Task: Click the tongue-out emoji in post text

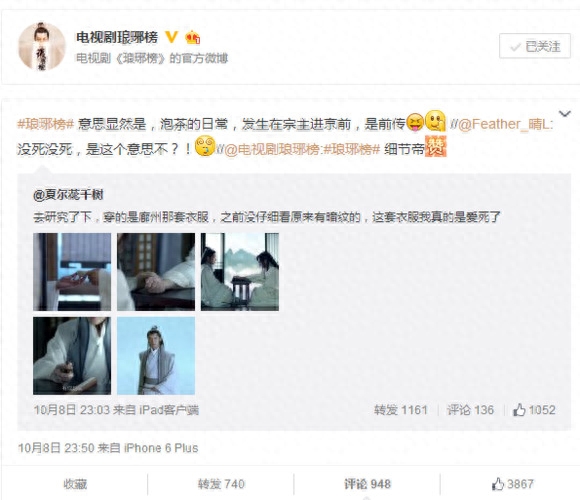Action: click(415, 122)
